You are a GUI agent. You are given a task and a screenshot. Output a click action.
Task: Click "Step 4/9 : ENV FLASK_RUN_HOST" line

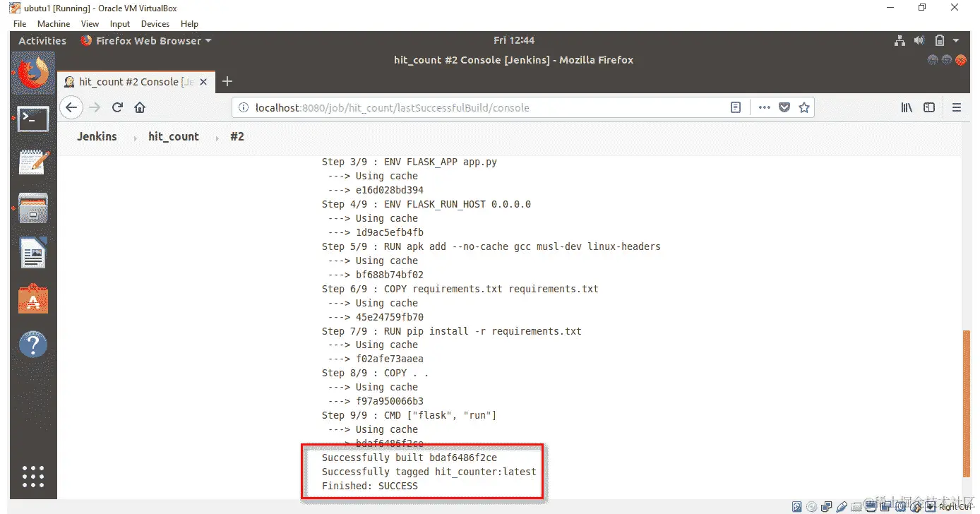426,204
